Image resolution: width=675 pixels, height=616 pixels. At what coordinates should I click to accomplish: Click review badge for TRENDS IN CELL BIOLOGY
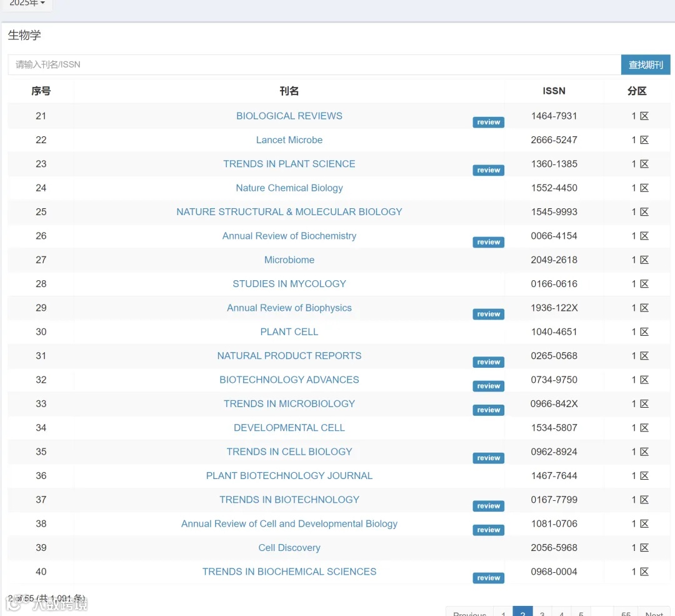[x=488, y=458]
